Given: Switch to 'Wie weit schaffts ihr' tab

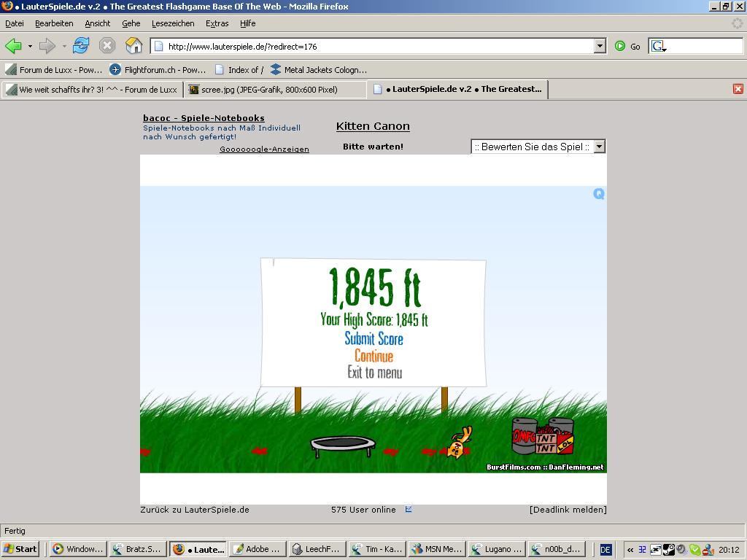Looking at the screenshot, I should [x=93, y=90].
